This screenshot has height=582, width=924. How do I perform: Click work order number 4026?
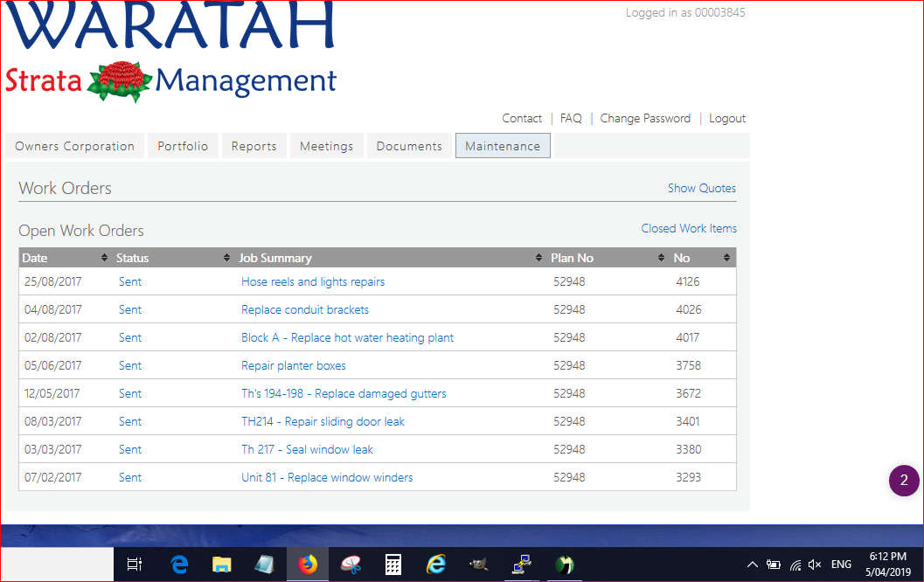point(688,310)
